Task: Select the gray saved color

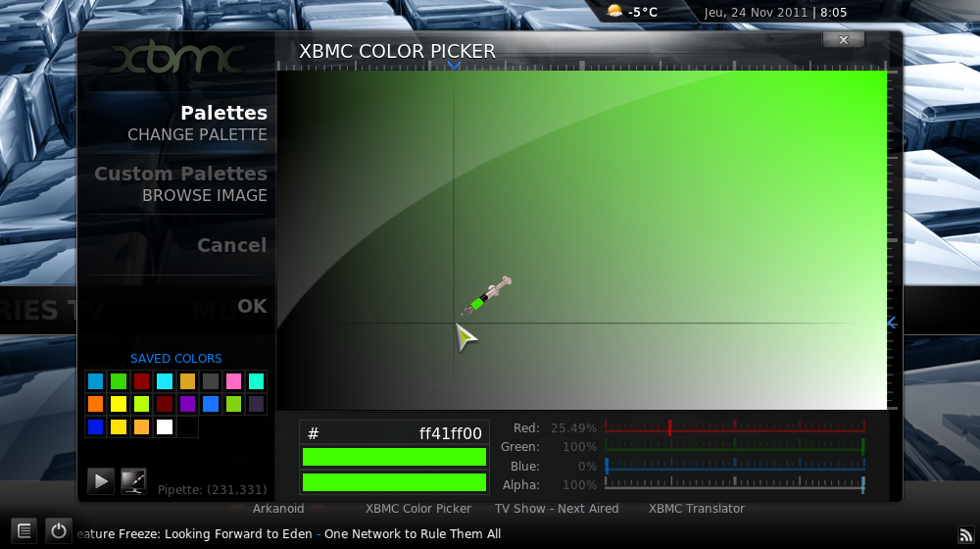Action: (x=211, y=381)
